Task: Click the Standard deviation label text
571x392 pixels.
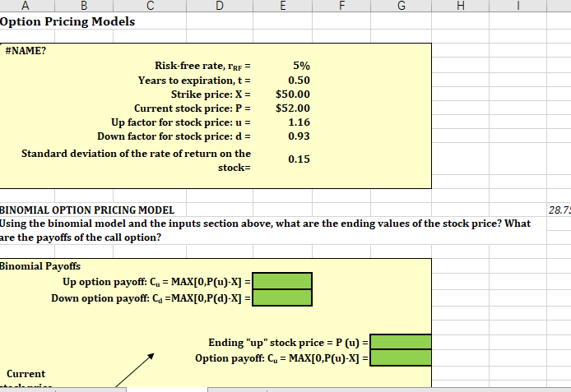Action: click(136, 160)
